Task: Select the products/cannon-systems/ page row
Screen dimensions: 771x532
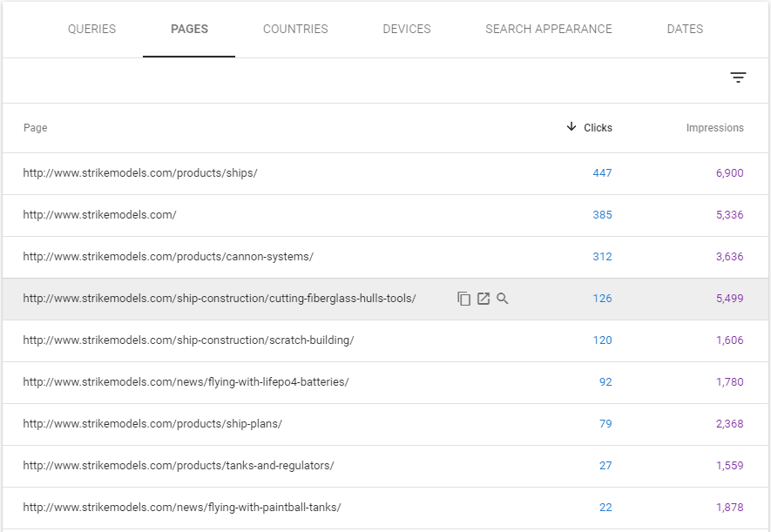Action: 385,256
